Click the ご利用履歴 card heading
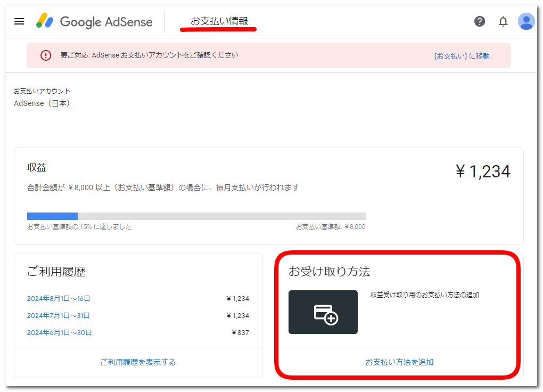 (56, 272)
